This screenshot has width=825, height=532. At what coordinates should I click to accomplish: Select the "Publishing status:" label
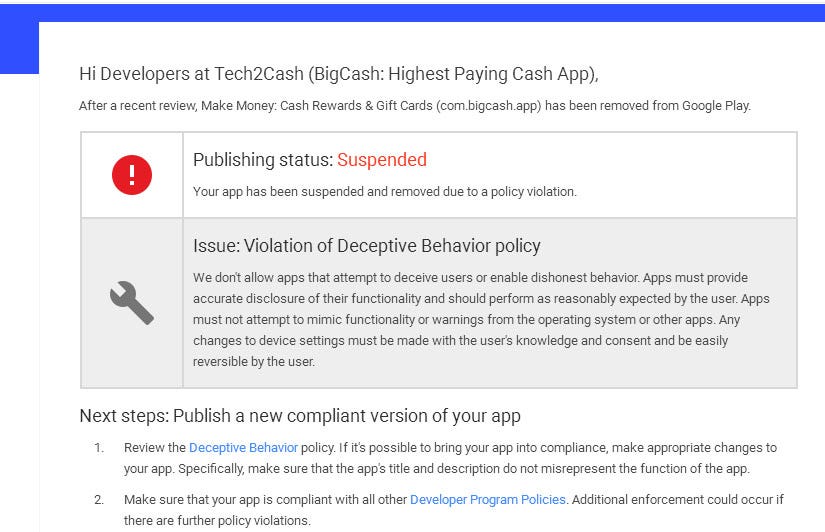(263, 160)
